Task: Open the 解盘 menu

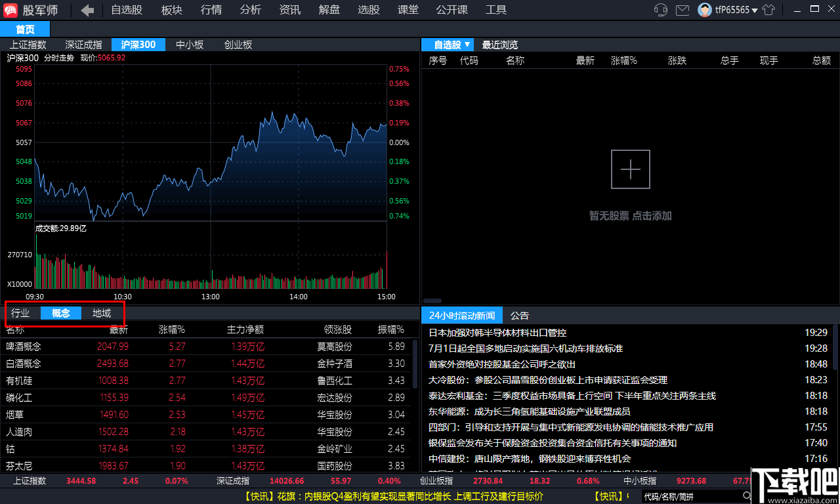Action: pos(329,10)
